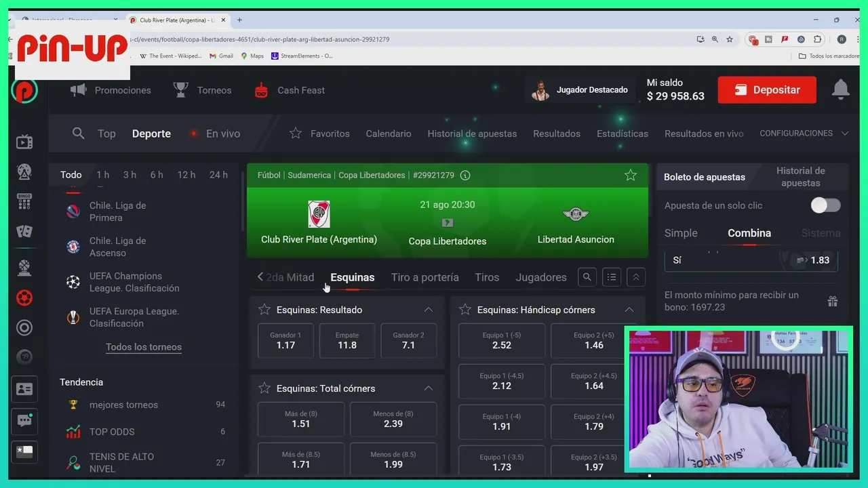Viewport: 868px width, 488px height.
Task: Click the notifications bell icon
Action: pyautogui.click(x=841, y=89)
